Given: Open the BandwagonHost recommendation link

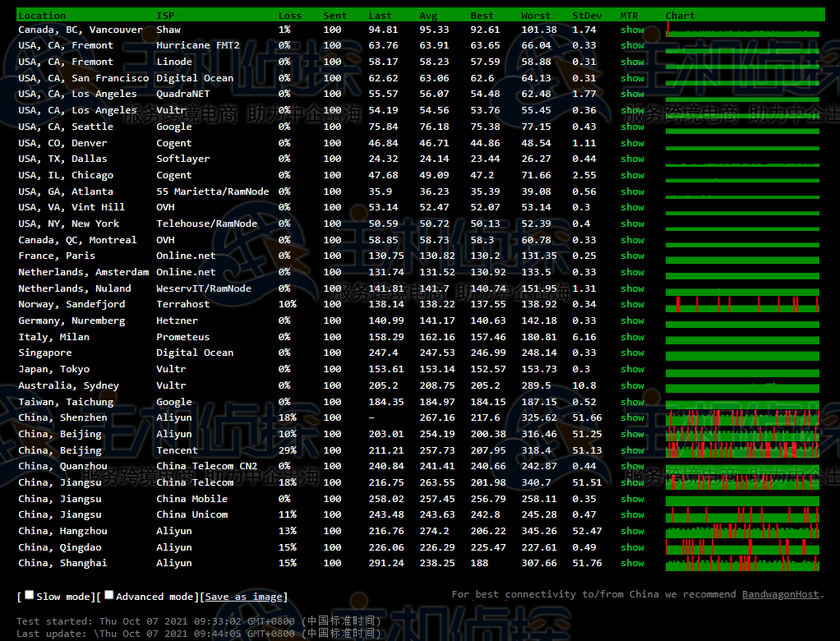Looking at the screenshot, I should pyautogui.click(x=780, y=594).
